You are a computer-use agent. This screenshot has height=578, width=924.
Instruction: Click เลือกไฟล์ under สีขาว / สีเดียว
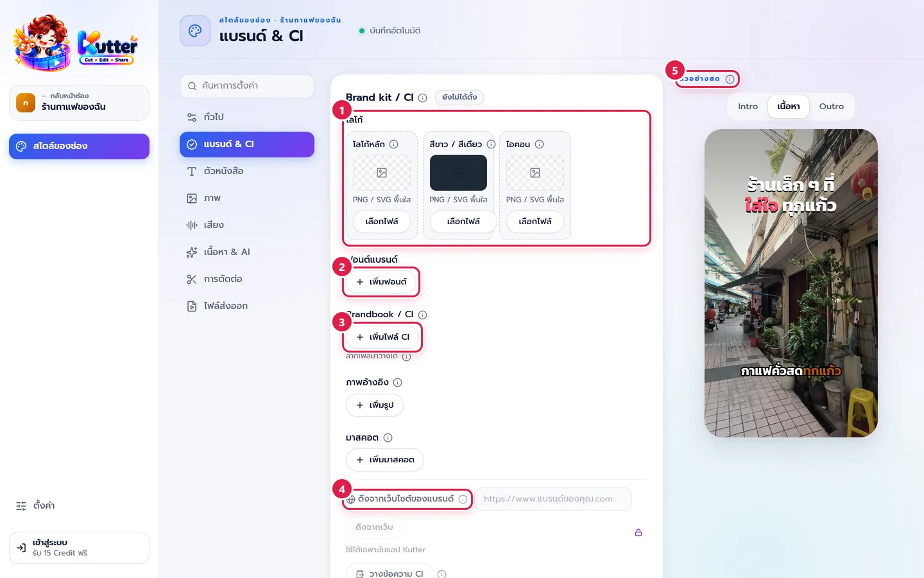[x=463, y=222]
